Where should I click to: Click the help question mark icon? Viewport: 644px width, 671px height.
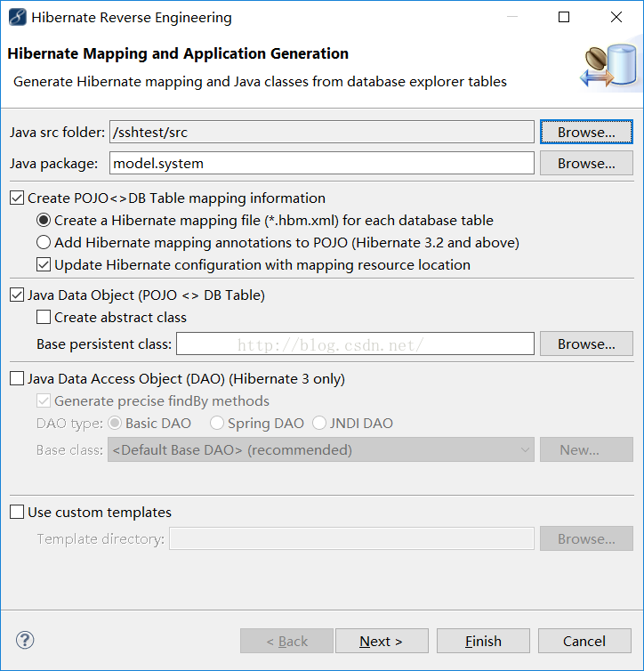[25, 640]
